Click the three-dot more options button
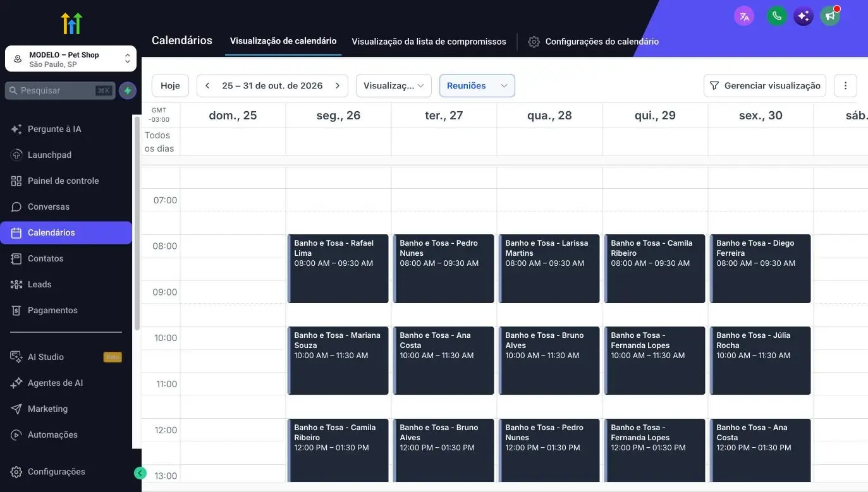The height and width of the screenshot is (492, 868). click(x=845, y=85)
